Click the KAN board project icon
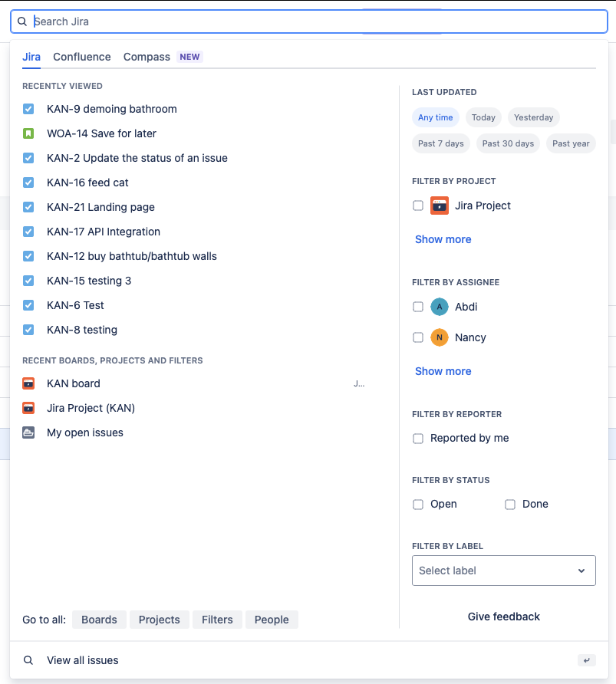Viewport: 616px width, 684px height. tap(28, 383)
